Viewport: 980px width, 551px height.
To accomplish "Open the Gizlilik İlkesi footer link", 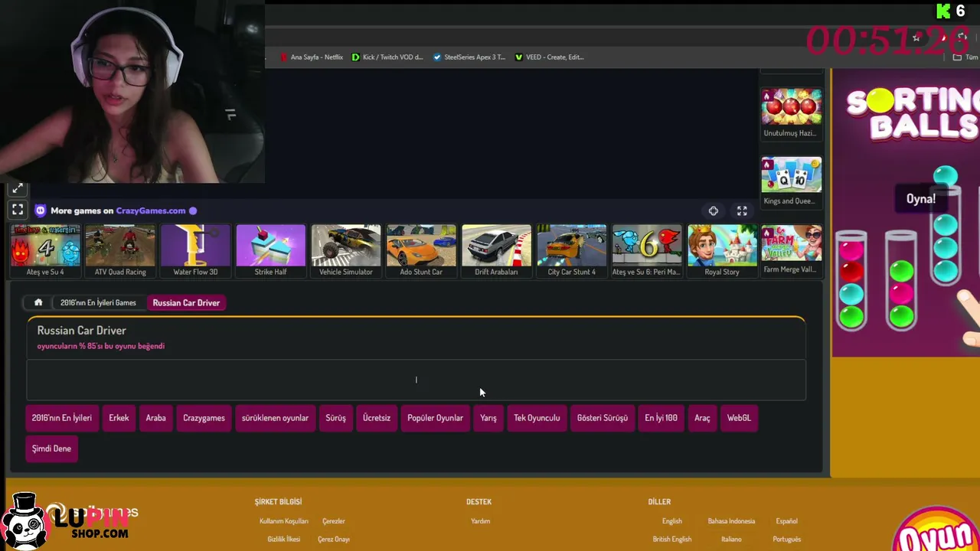I will (284, 539).
